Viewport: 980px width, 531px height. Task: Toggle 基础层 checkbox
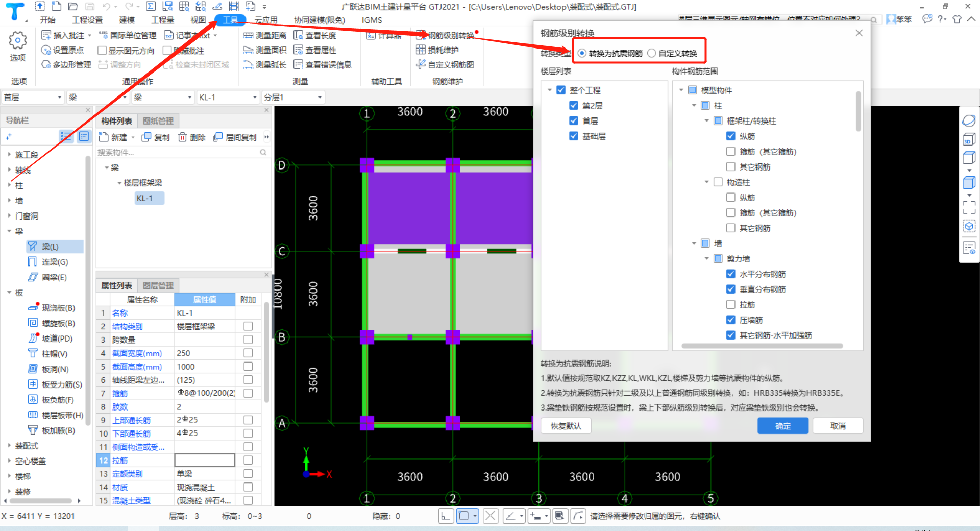click(x=574, y=136)
